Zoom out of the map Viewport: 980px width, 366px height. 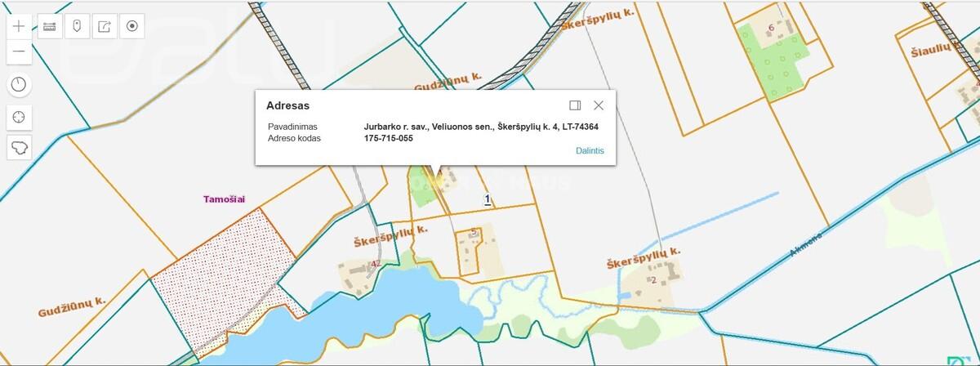point(19,51)
